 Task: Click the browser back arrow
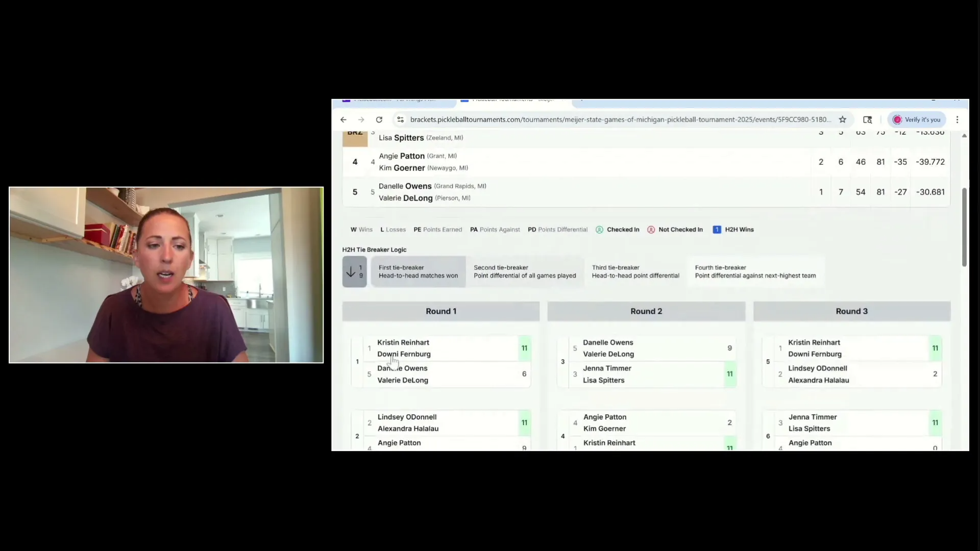point(343,119)
